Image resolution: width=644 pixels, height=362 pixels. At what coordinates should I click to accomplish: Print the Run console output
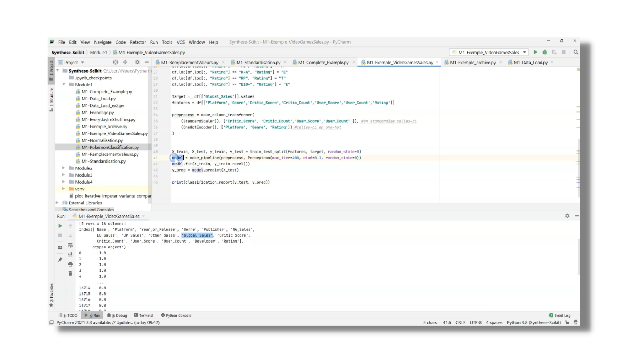point(70,264)
